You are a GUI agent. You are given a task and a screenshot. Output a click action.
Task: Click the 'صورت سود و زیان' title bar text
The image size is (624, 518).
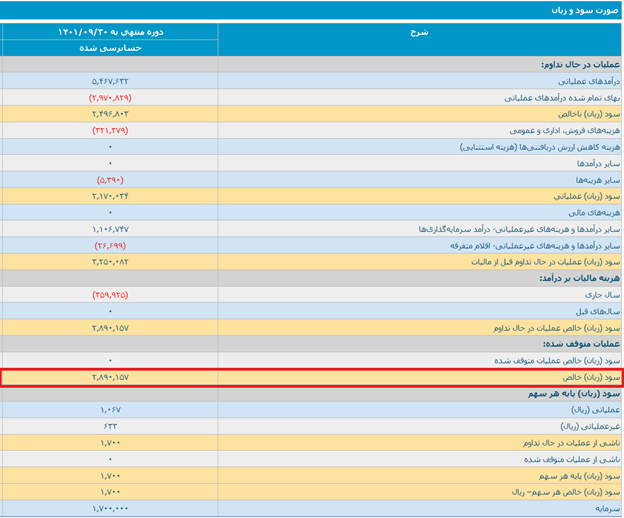(x=585, y=10)
